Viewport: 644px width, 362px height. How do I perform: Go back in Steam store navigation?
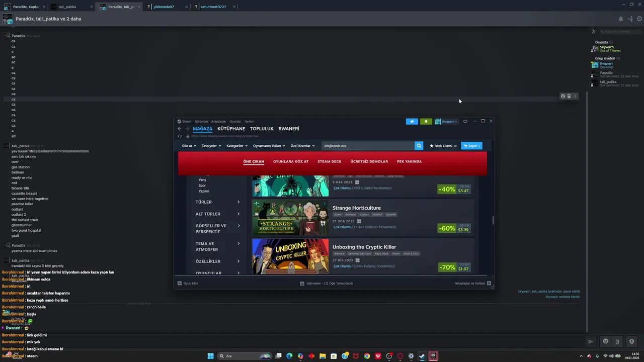(180, 129)
